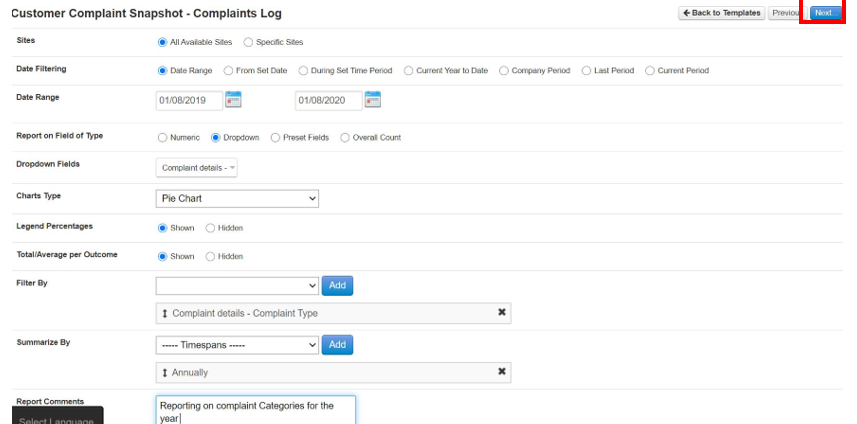Select Preset Fields field type
This screenshot has width=857, height=424.
tap(275, 138)
